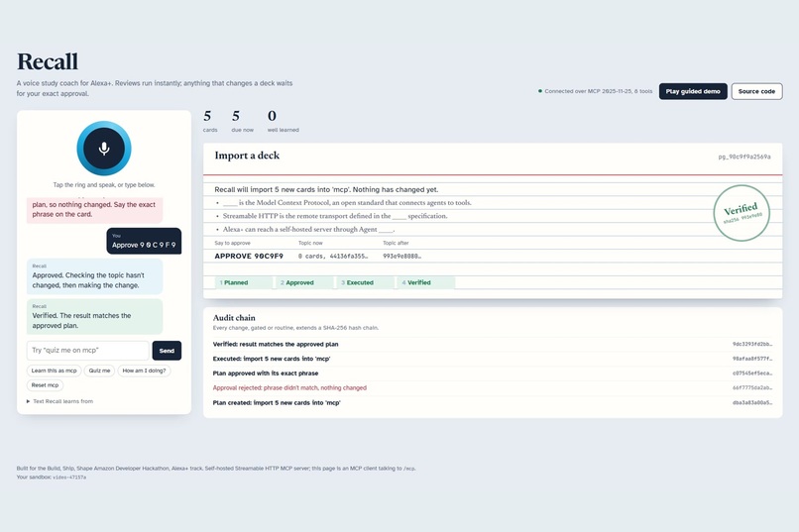Click the Recall page title
This screenshot has height=532, width=799.
pyautogui.click(x=48, y=61)
